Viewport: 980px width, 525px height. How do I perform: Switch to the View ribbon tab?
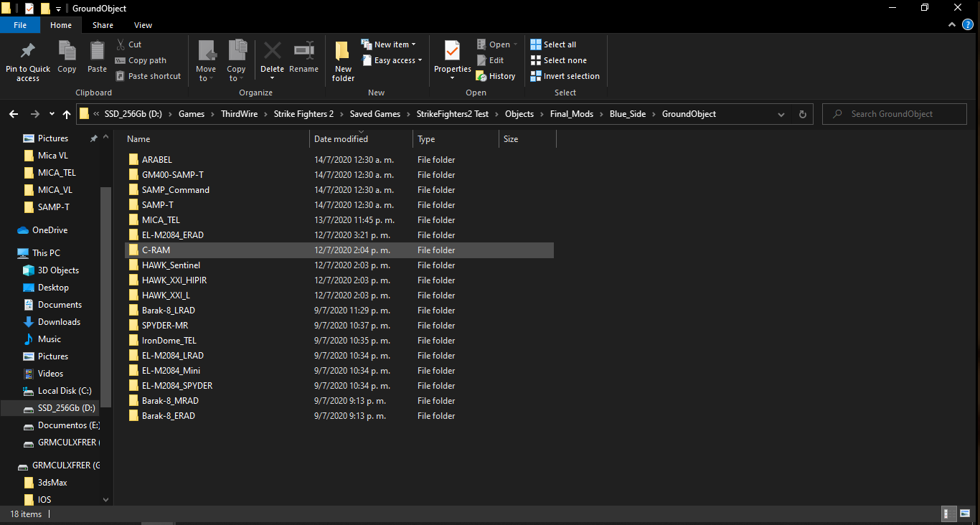pyautogui.click(x=143, y=25)
